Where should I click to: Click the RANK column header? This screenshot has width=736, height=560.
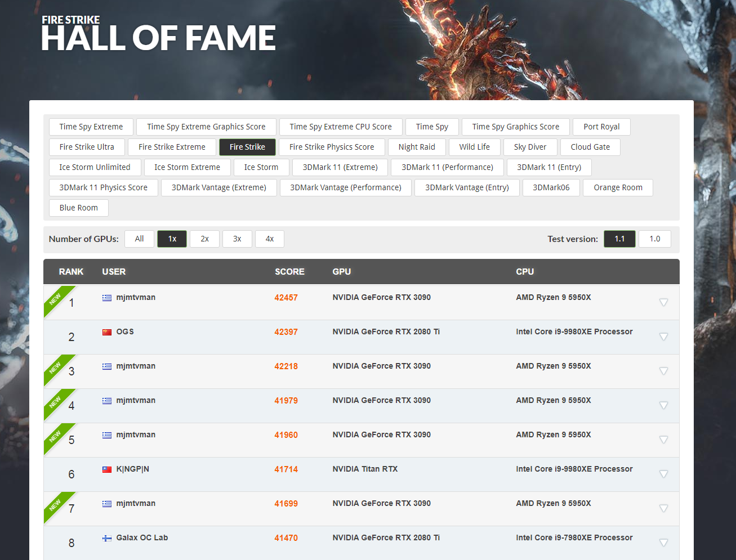tap(71, 272)
